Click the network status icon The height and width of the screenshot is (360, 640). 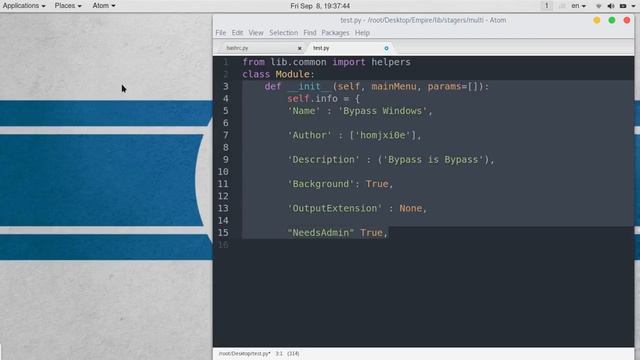point(599,6)
